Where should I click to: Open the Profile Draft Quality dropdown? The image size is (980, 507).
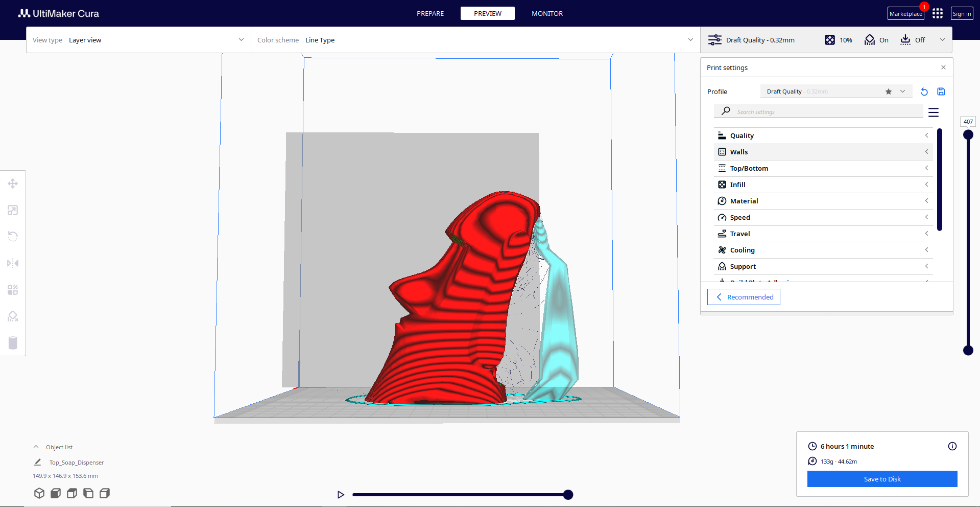pos(836,91)
